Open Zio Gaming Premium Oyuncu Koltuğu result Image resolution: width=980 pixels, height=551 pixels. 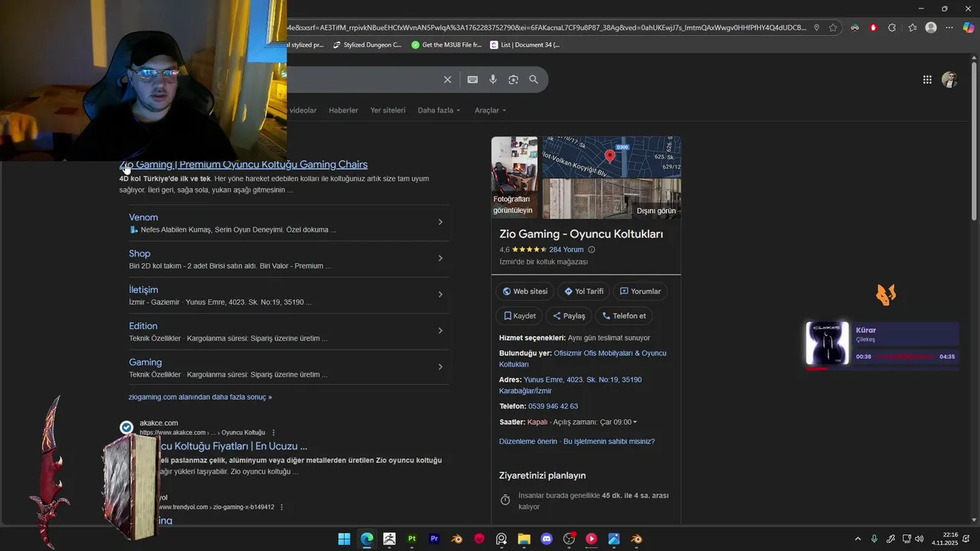click(x=243, y=165)
